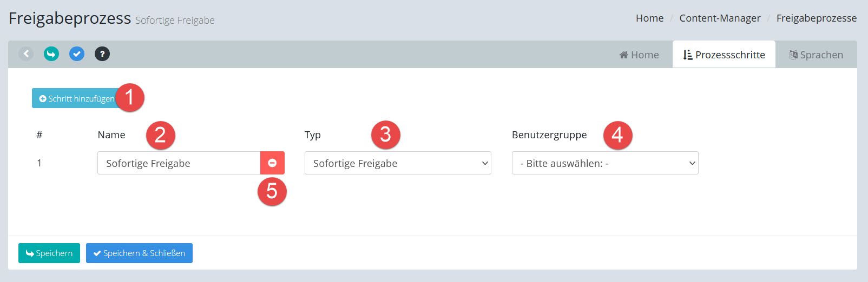This screenshot has height=282, width=868.
Task: Click the Speichern & Schließen button
Action: click(x=139, y=253)
